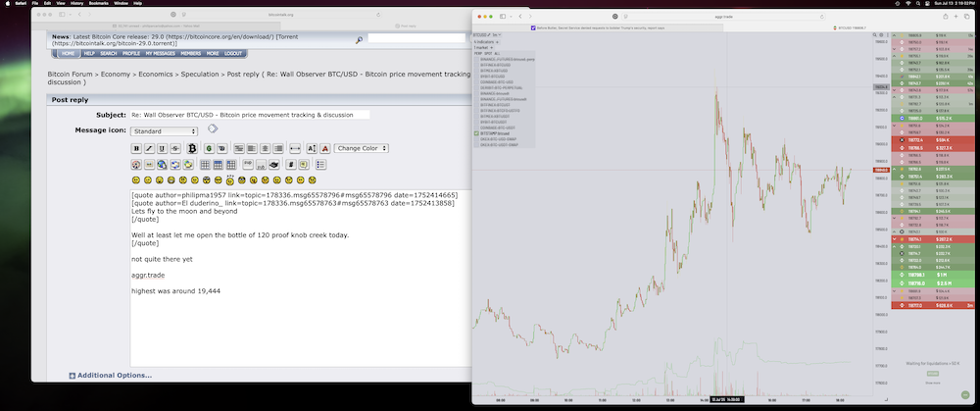Apply Italic formatting in reply editor
980x411 pixels.
pyautogui.click(x=149, y=148)
